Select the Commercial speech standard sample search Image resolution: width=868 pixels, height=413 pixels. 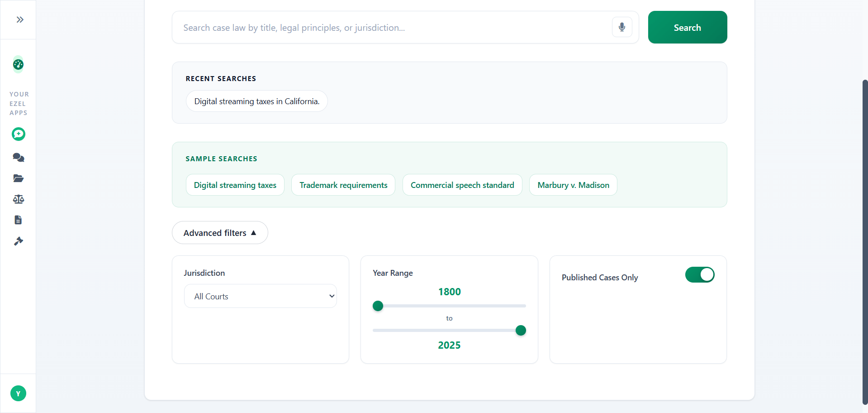click(x=462, y=184)
